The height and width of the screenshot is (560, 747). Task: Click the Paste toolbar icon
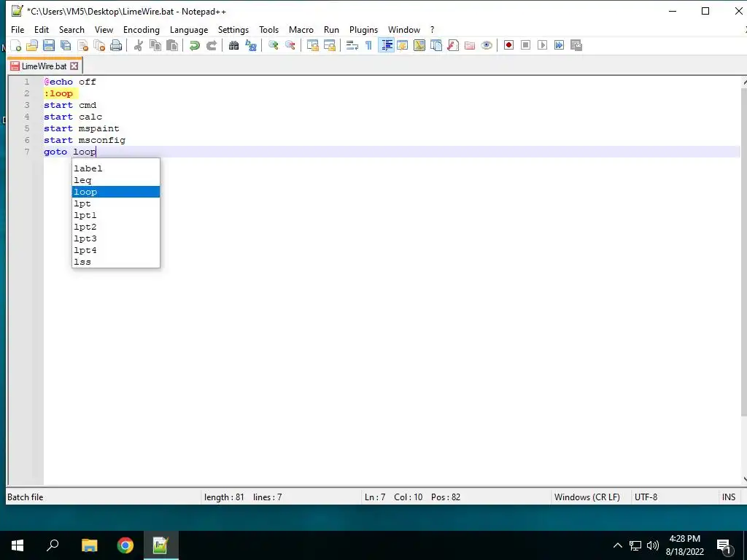click(172, 46)
